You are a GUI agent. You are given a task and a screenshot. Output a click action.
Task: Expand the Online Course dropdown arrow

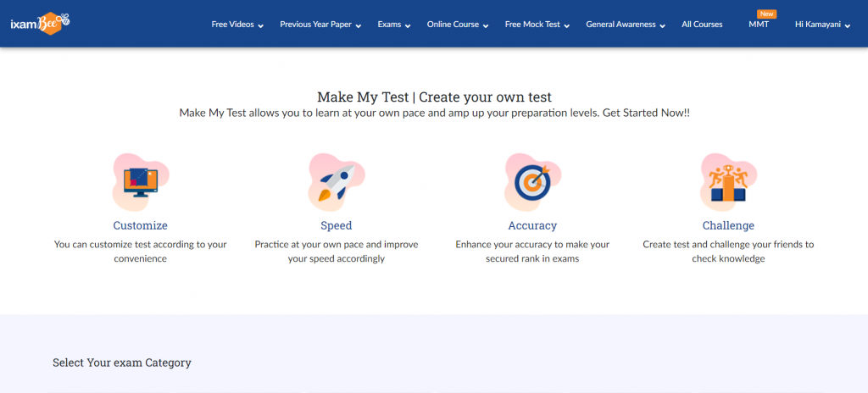(x=486, y=25)
